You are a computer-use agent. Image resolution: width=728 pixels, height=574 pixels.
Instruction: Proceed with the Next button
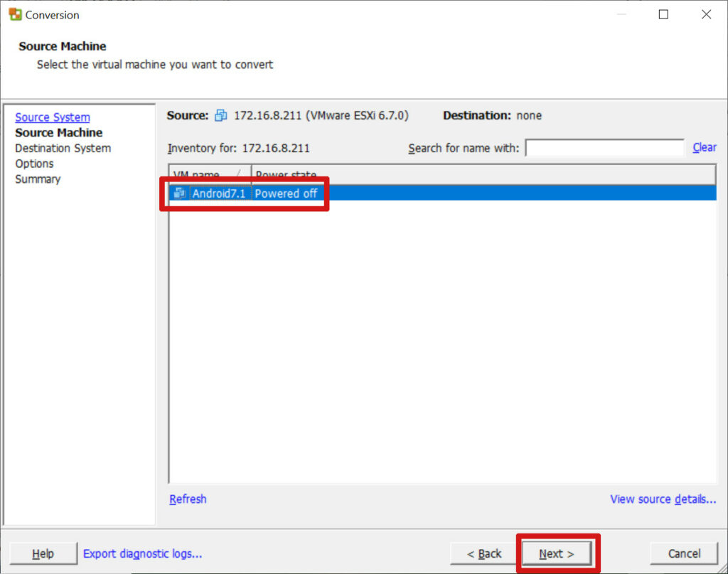557,553
